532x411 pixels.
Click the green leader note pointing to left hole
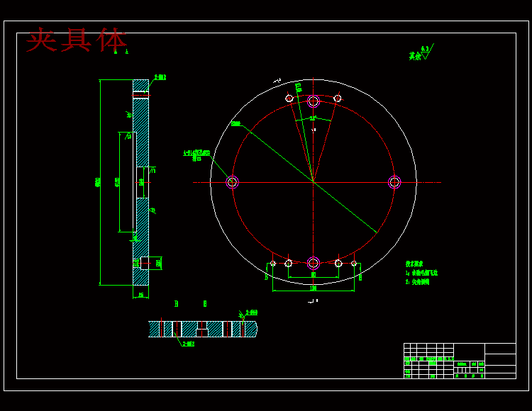click(196, 155)
